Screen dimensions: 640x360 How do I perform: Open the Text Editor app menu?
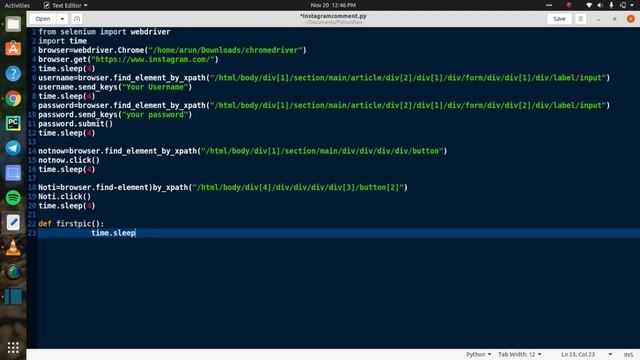coord(65,5)
